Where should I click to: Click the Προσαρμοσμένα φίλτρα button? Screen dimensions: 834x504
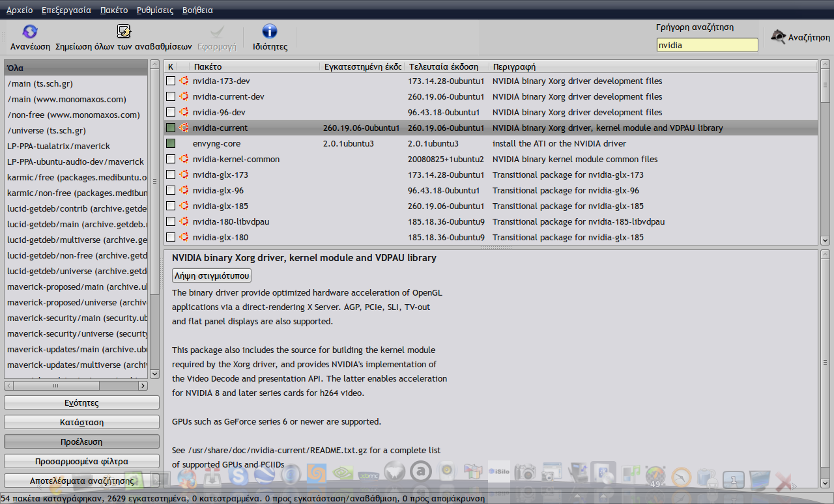(82, 461)
